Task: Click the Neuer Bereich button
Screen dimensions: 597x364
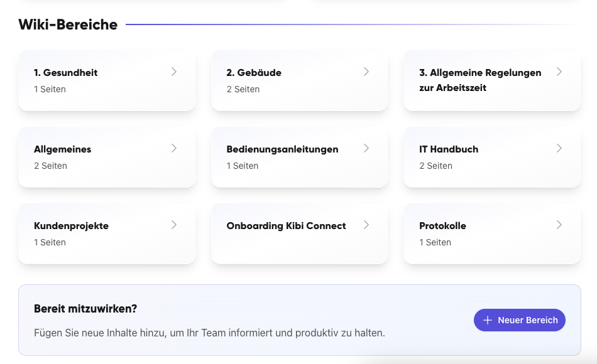Action: click(520, 320)
